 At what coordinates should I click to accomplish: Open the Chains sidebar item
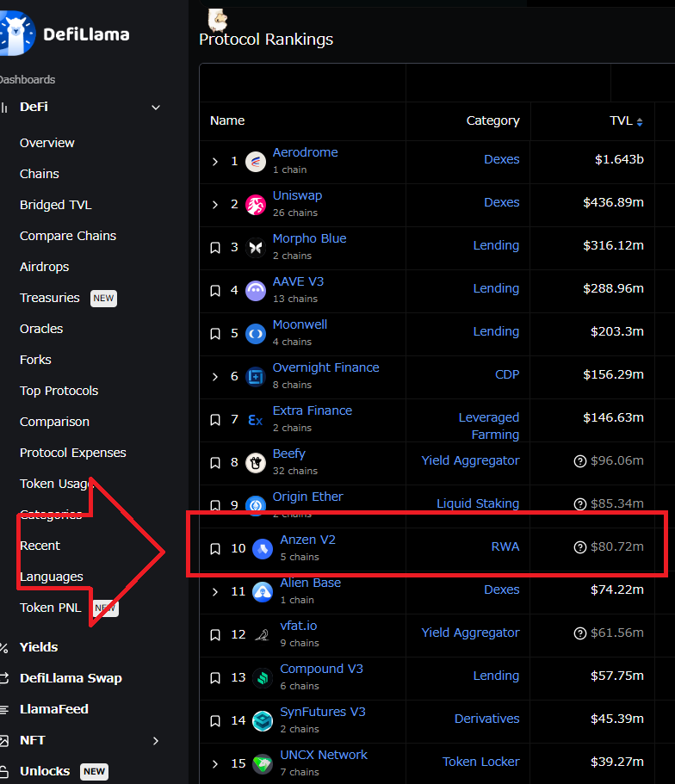coord(40,174)
